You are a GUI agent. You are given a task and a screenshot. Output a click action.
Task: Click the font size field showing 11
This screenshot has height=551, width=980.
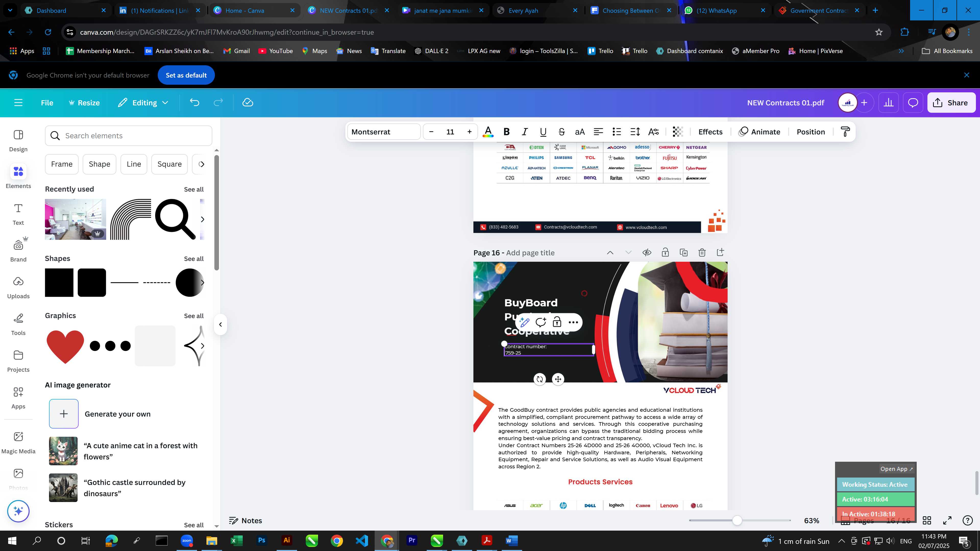[x=450, y=132]
